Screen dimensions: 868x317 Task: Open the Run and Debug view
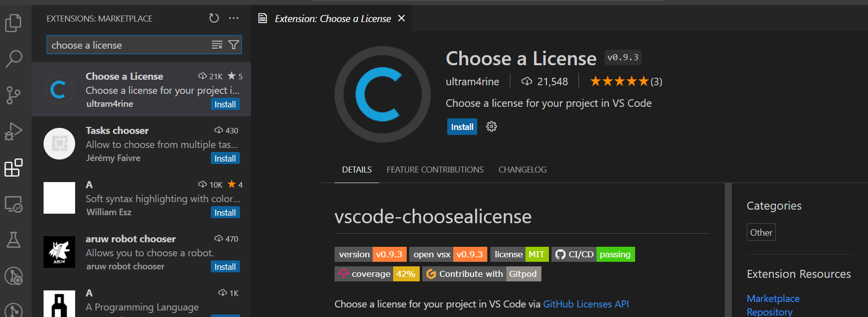(14, 131)
